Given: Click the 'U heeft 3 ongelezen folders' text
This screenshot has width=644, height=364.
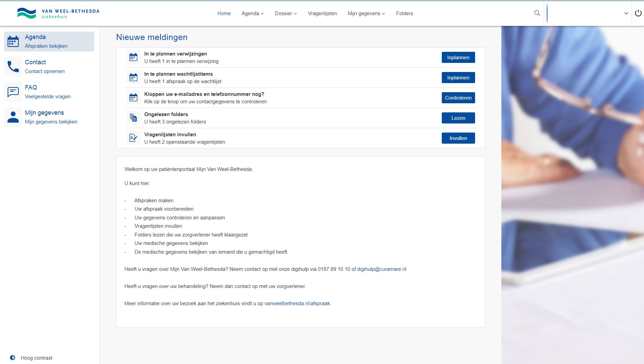Looking at the screenshot, I should coord(175,122).
